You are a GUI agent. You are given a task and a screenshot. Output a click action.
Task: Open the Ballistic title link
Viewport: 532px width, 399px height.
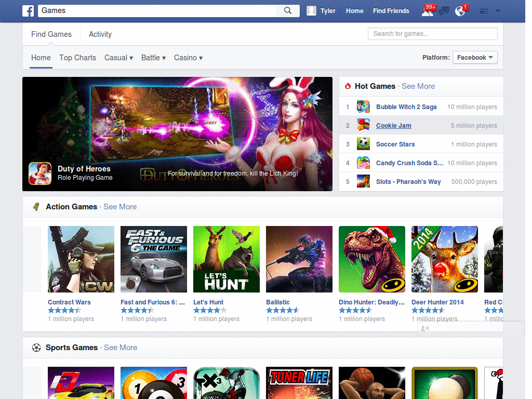278,302
